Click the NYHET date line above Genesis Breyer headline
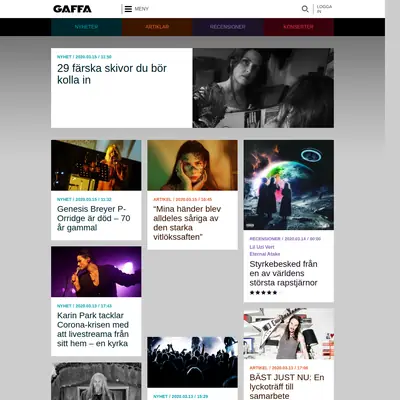 coord(84,199)
